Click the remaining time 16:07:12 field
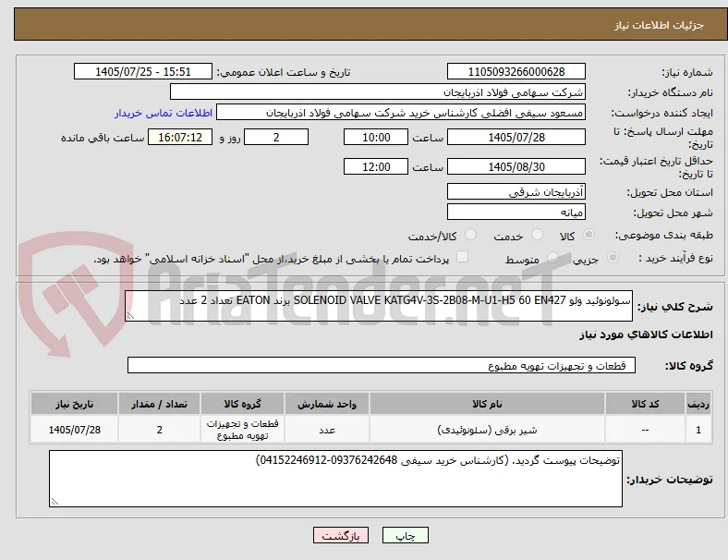Viewport: 728px width, 560px height. 180,138
